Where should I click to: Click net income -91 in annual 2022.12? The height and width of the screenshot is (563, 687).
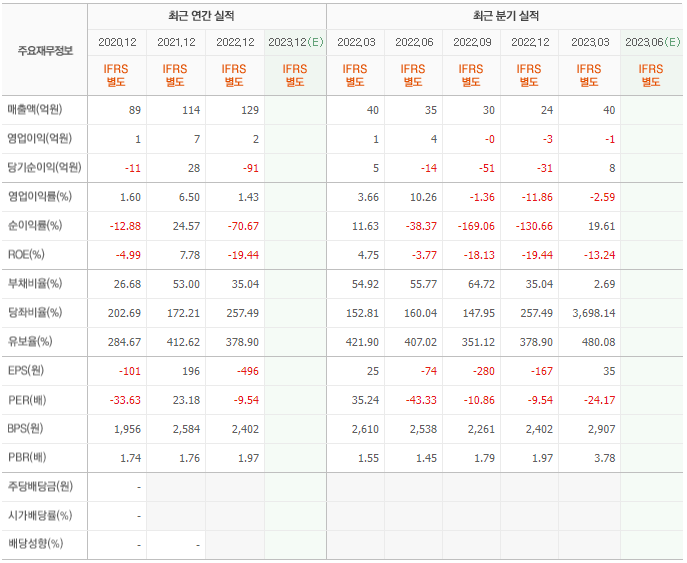tap(251, 168)
